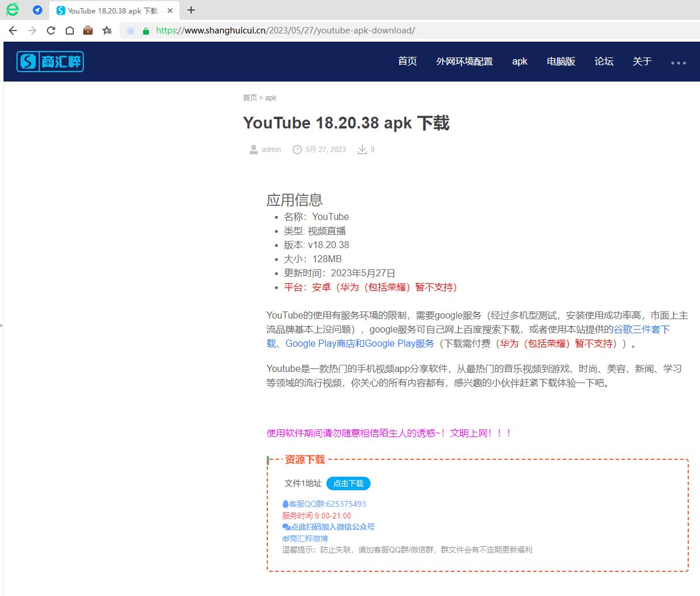Click the 商汇粹微博 Weibo icon
This screenshot has height=596, width=700.
pos(286,539)
